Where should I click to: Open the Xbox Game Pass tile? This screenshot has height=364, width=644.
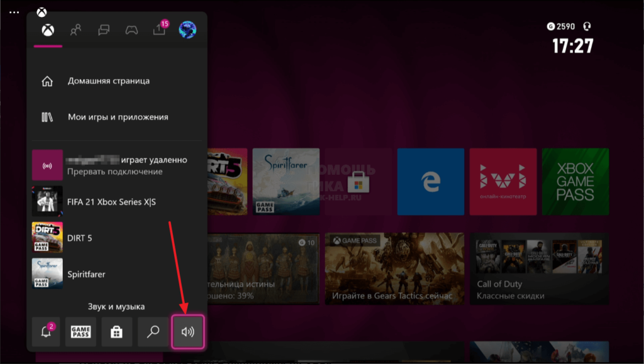575,182
